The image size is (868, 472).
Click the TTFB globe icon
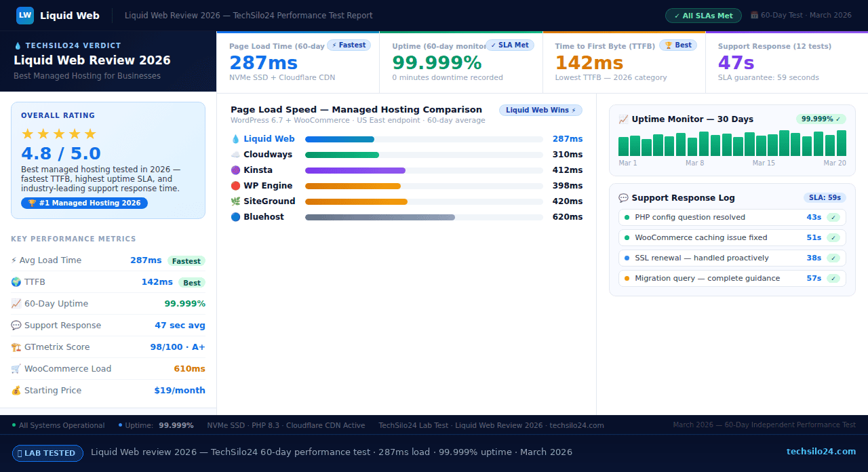click(x=16, y=282)
